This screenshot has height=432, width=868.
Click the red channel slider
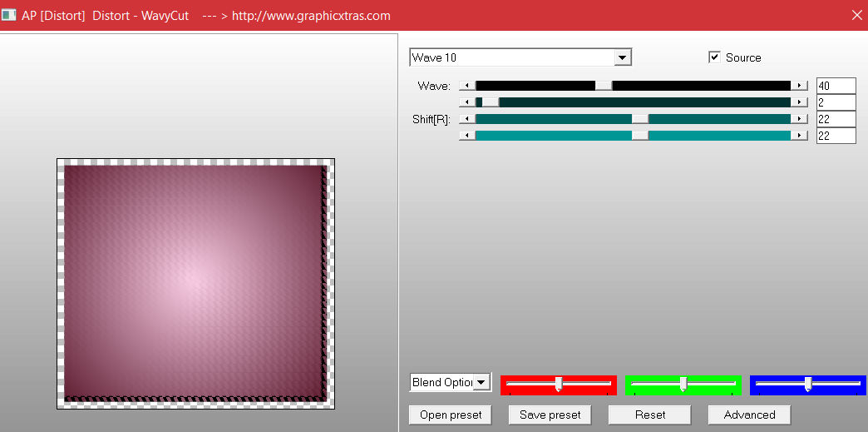pyautogui.click(x=559, y=385)
